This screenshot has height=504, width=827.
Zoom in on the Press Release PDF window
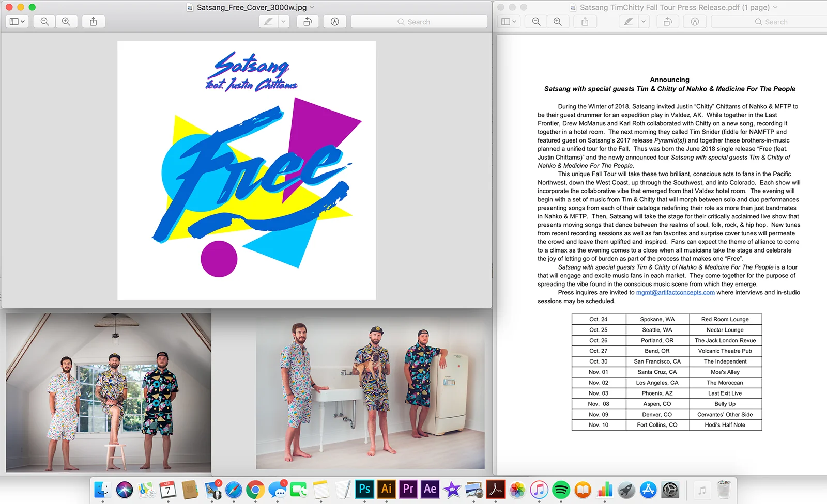click(558, 22)
